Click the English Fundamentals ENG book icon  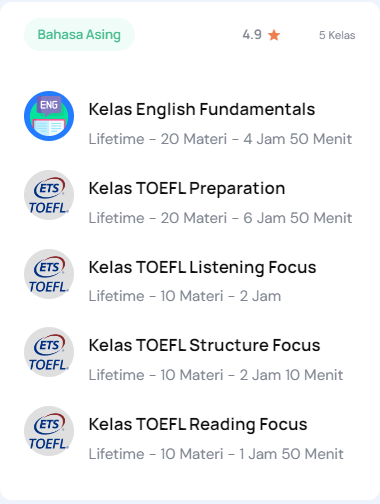[x=49, y=116]
